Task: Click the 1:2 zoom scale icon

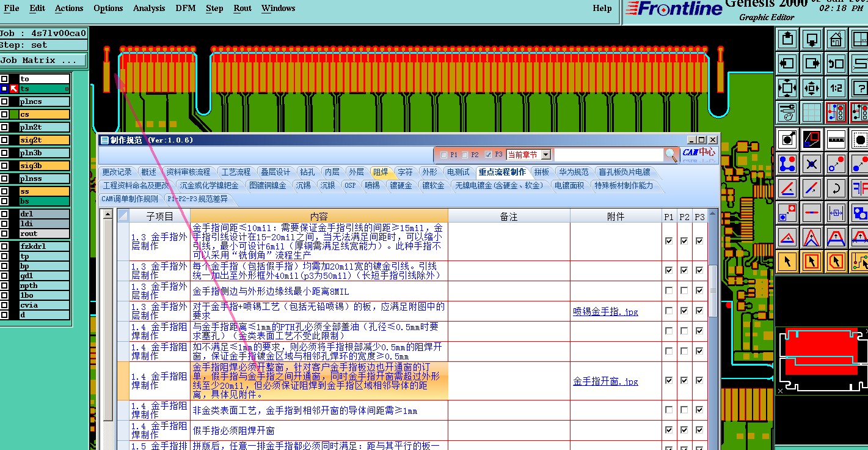Action: point(836,88)
